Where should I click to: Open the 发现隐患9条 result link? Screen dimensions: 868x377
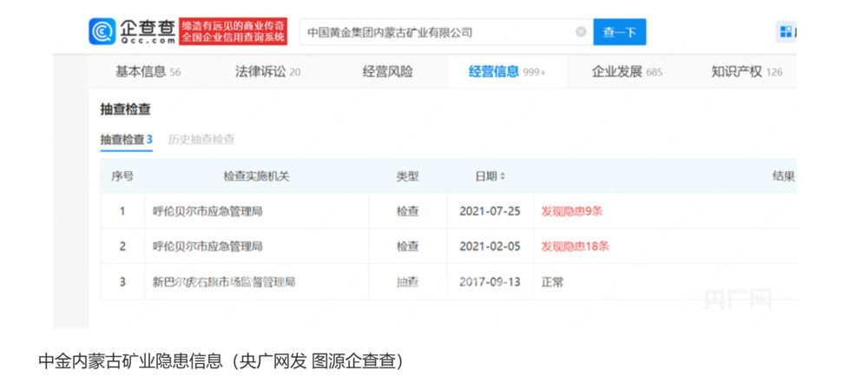point(571,211)
